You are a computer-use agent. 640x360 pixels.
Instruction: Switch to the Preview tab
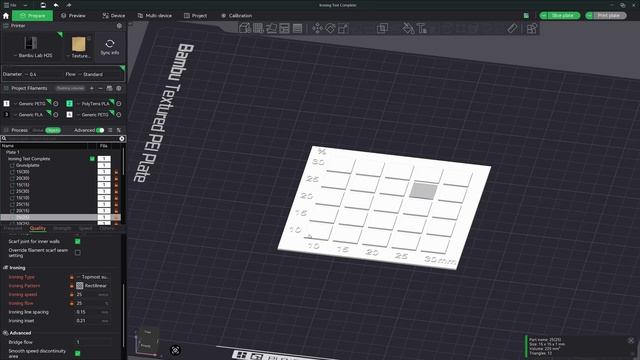coord(73,16)
